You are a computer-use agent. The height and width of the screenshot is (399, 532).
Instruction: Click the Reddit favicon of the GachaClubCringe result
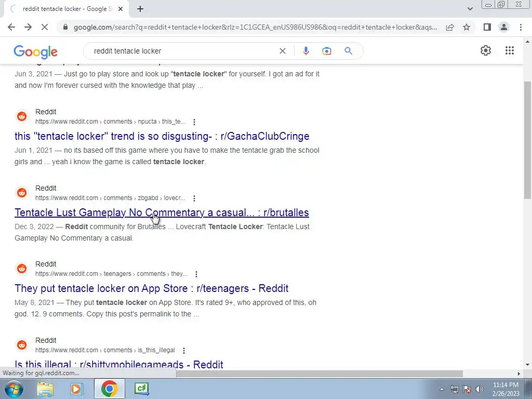click(22, 116)
